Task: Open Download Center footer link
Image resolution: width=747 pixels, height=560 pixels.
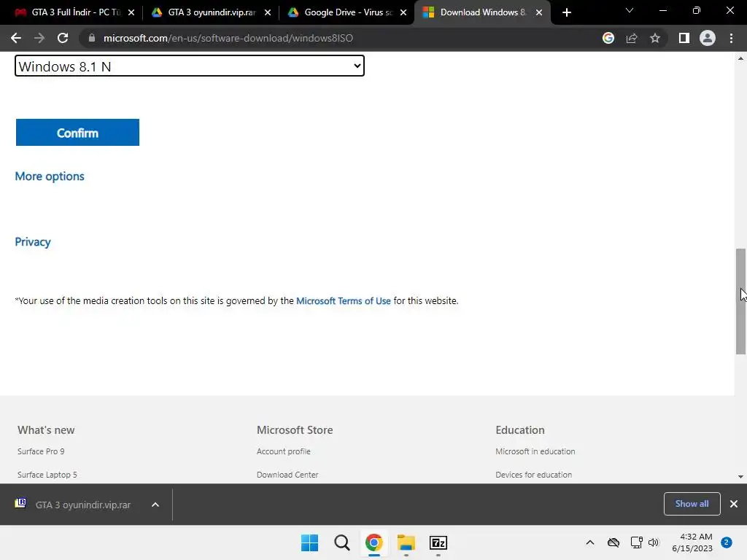Action: 287,475
